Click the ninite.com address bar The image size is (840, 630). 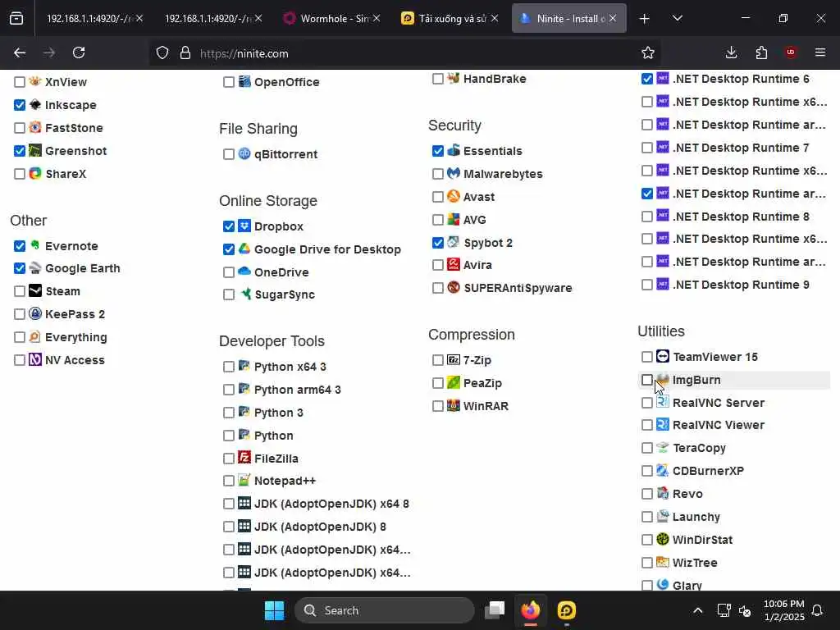[x=404, y=53]
